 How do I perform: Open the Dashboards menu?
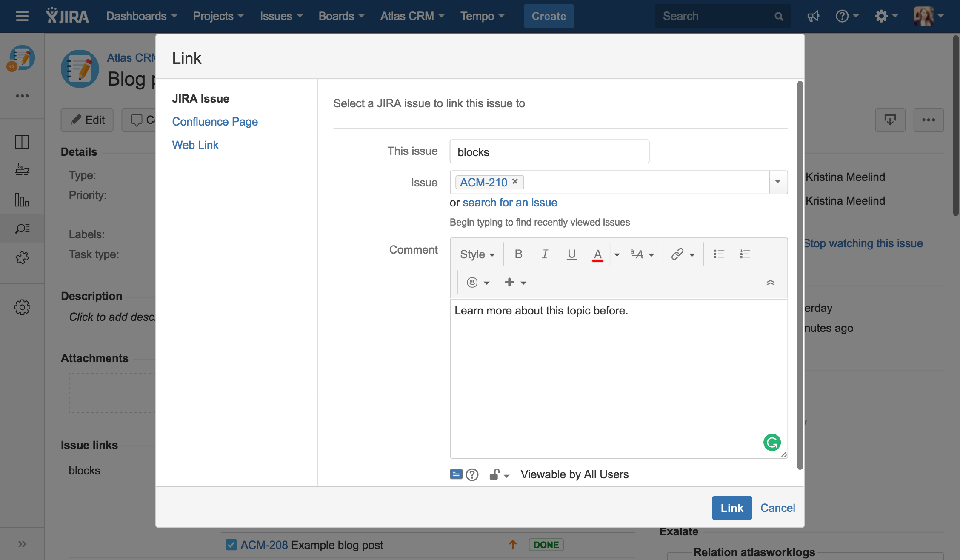(141, 16)
